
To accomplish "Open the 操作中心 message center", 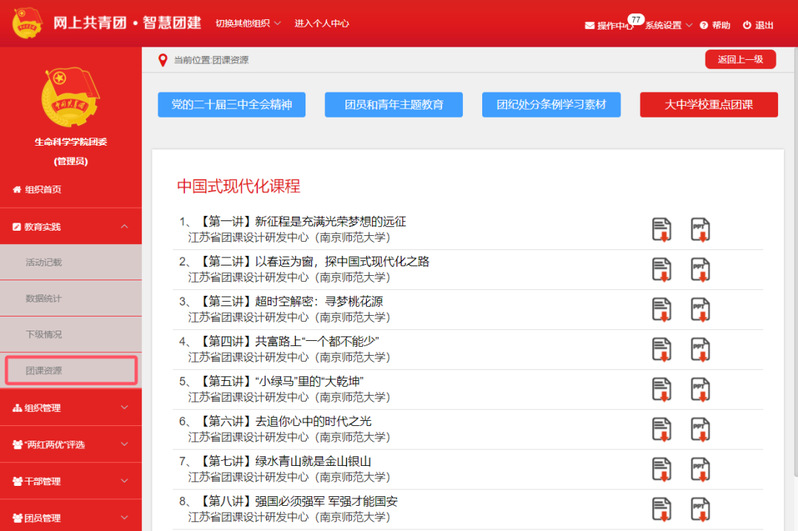I will tap(610, 25).
